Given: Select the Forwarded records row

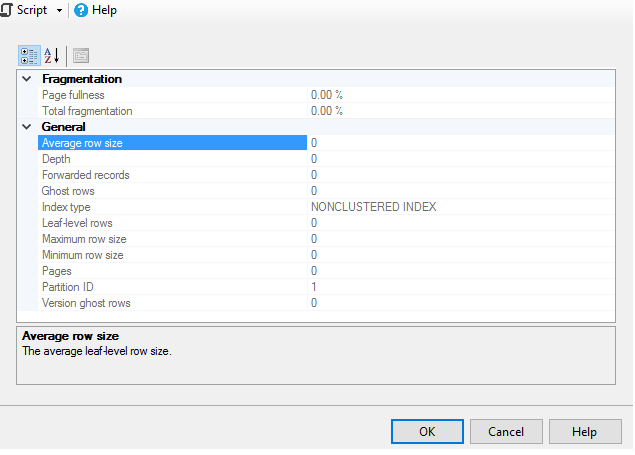Looking at the screenshot, I should (x=85, y=175).
